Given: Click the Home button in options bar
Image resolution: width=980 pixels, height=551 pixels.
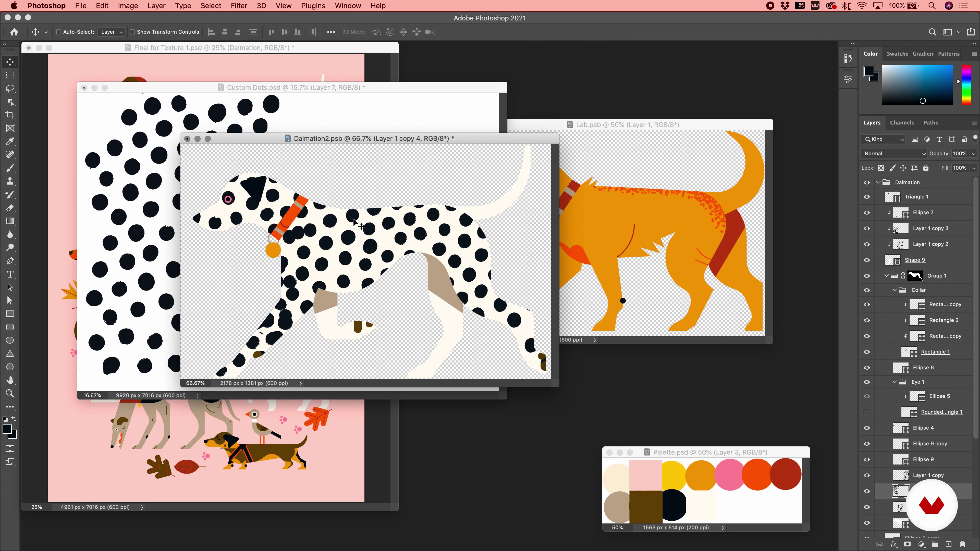Looking at the screenshot, I should 15,32.
